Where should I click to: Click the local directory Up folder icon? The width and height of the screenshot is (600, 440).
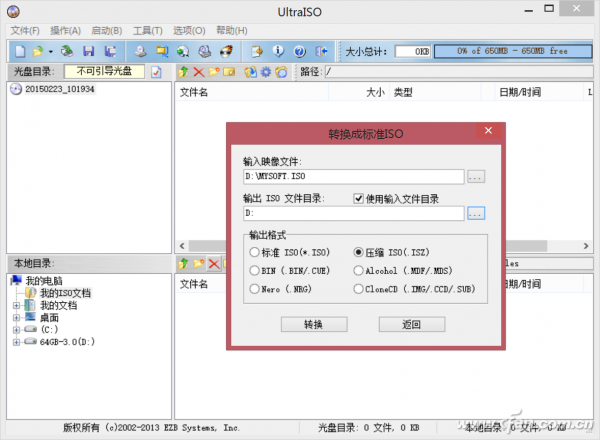(183, 263)
